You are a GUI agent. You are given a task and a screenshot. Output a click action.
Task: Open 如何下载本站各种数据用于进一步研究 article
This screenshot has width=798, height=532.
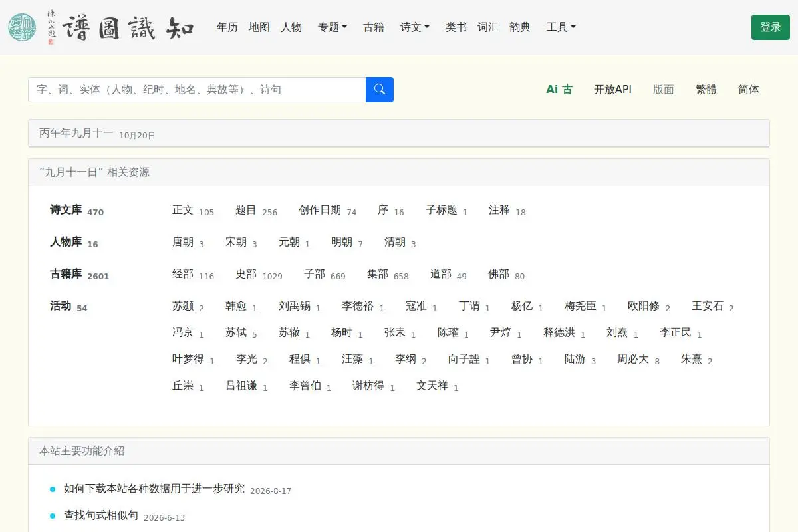click(154, 489)
